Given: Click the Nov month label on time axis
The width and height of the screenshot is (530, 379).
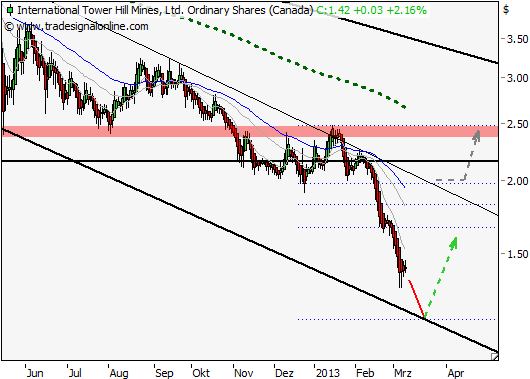Looking at the screenshot, I should (244, 373).
